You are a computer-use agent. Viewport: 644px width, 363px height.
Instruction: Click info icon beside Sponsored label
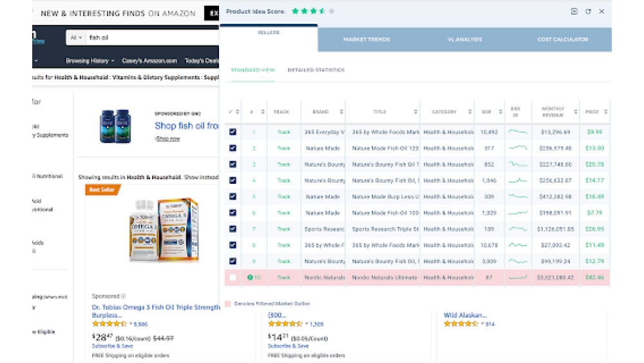tap(124, 296)
